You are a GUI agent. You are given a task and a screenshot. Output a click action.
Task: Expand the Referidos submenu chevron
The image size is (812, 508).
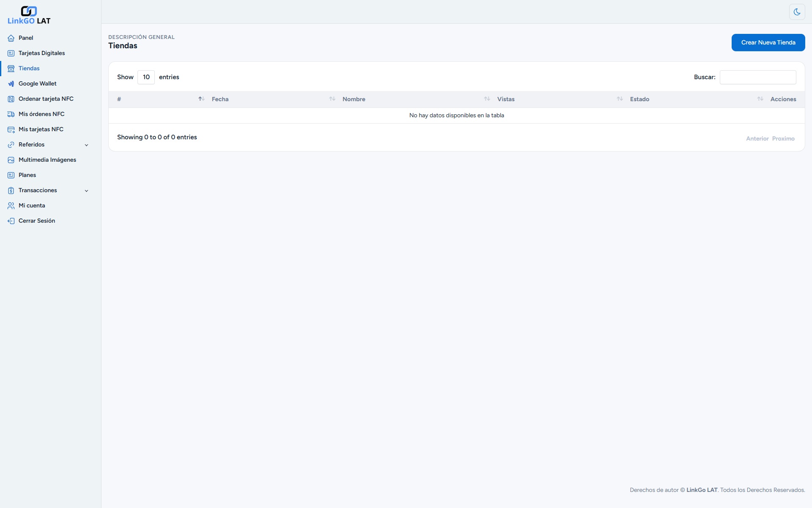[x=86, y=145]
